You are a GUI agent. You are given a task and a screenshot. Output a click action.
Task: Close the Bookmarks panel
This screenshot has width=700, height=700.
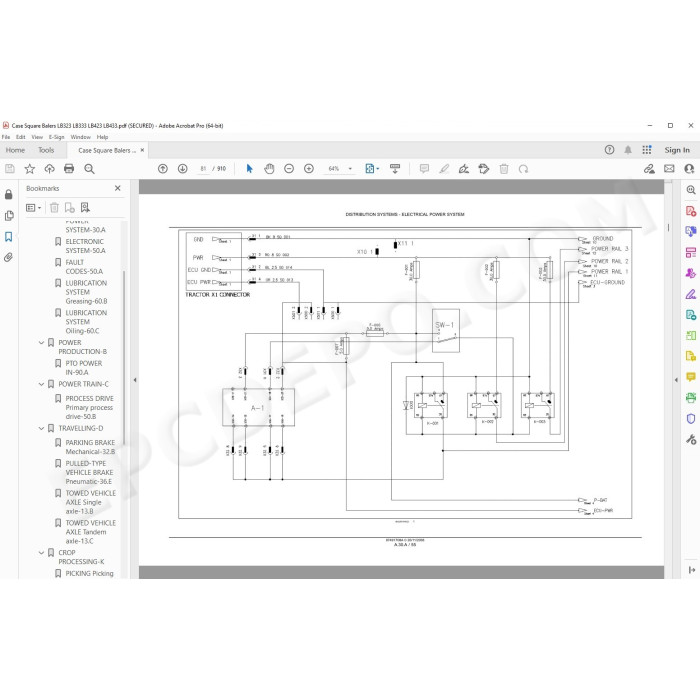coord(117,188)
